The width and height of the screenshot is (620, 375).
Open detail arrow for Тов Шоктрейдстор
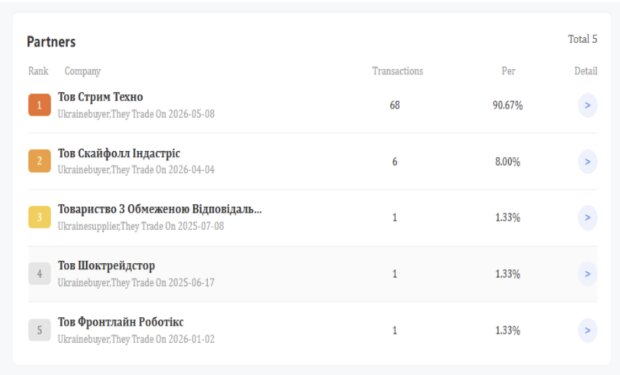(588, 274)
